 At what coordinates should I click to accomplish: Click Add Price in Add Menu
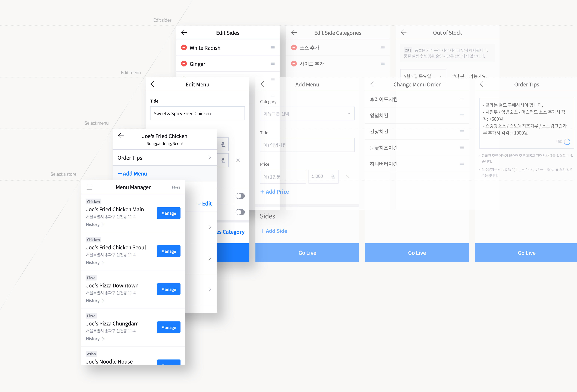click(x=275, y=192)
